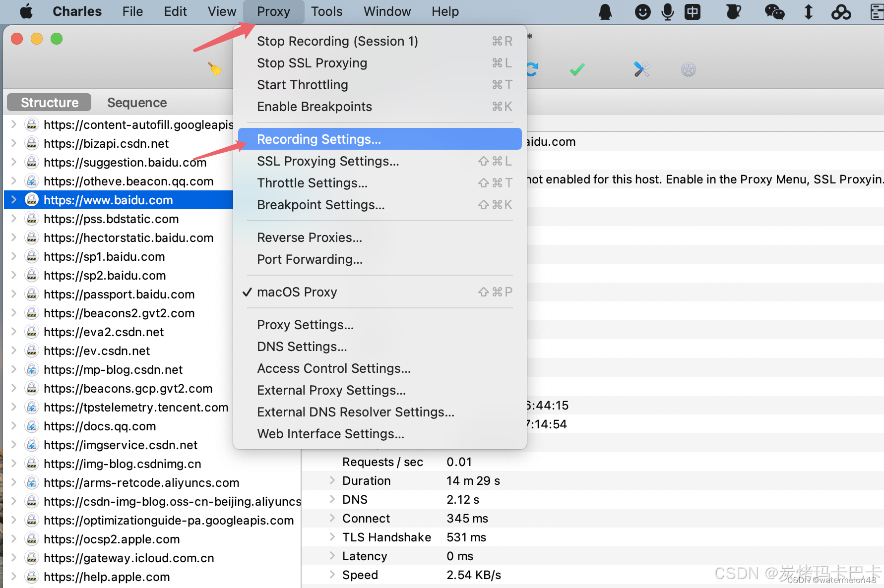
Task: Open DNS Settings... menu item
Action: [379, 347]
